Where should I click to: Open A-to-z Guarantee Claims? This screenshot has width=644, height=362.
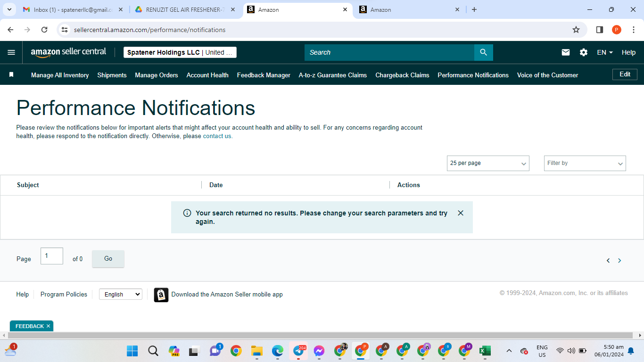(x=333, y=75)
